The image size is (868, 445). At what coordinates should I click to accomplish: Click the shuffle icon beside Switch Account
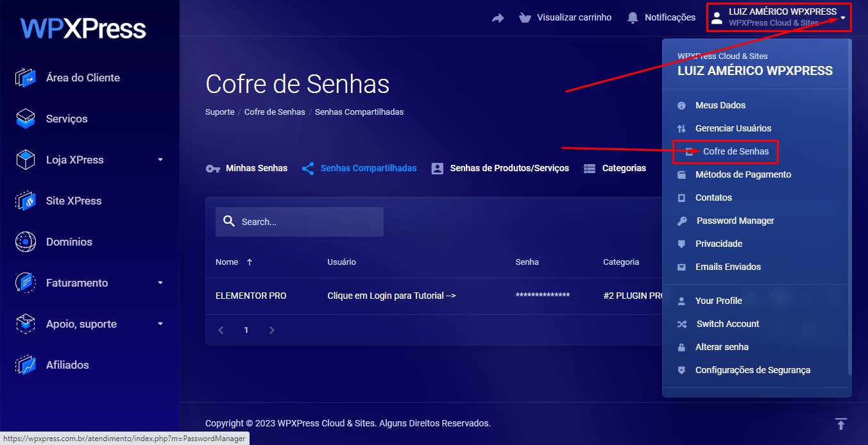point(682,324)
